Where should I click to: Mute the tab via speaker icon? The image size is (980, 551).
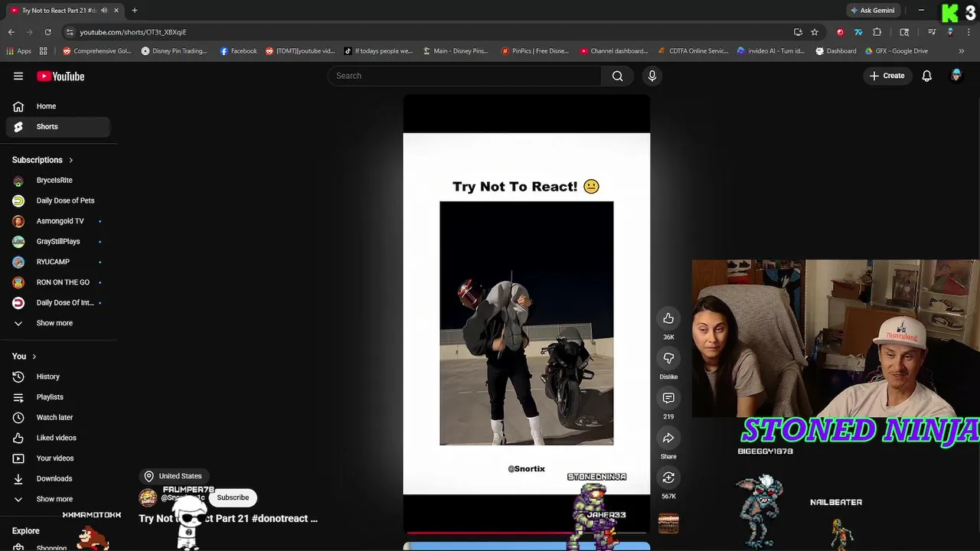tap(104, 11)
